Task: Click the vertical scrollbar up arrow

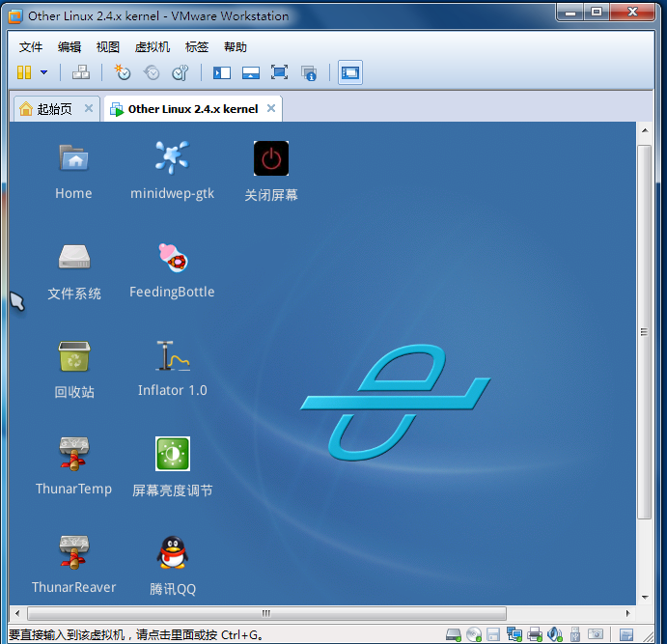Action: tap(645, 130)
